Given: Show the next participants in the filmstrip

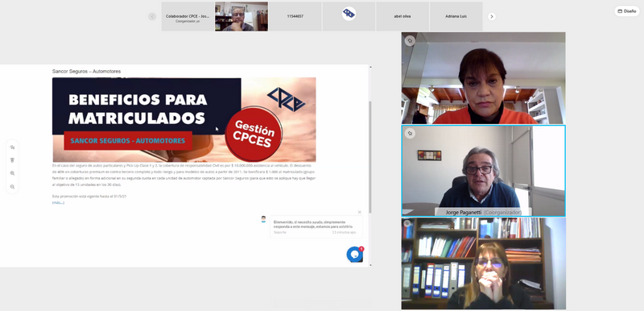Looking at the screenshot, I should tap(492, 16).
